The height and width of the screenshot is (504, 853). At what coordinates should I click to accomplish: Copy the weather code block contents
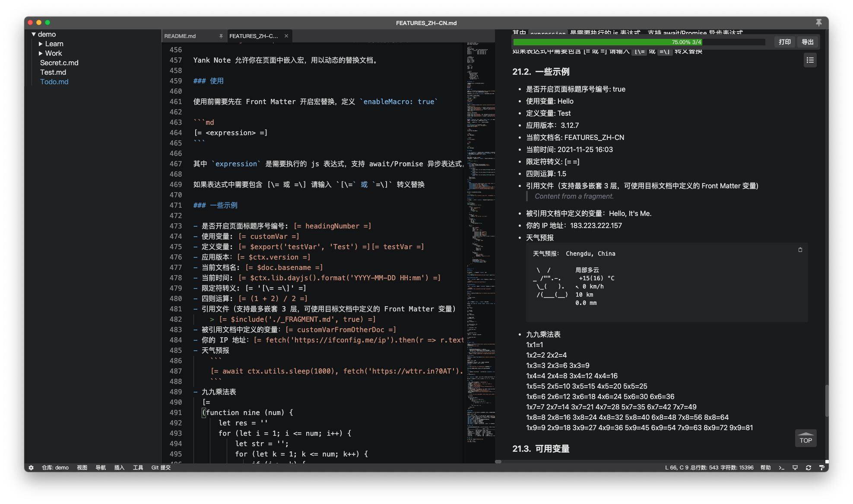click(800, 250)
